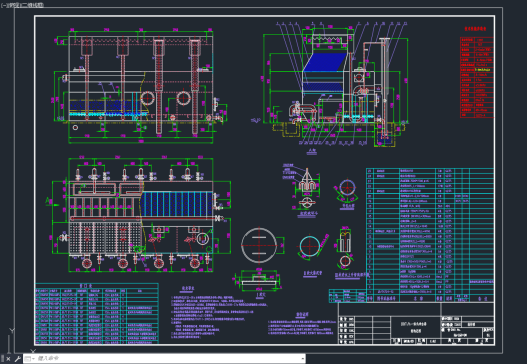Open the view controls label 俯视
This screenshot has width=527, height=364.
(x=13, y=5)
